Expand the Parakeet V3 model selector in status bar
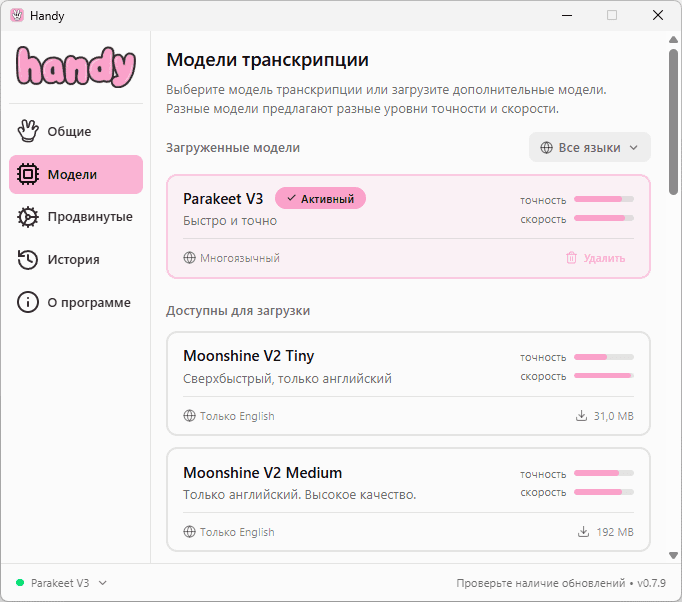The image size is (682, 602). pos(61,583)
